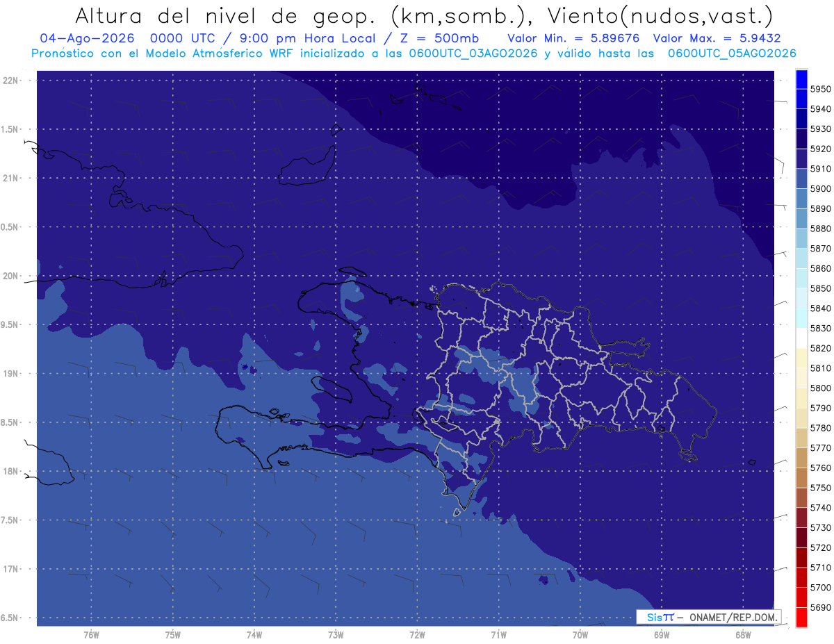Click the 5920 legend label
The height and width of the screenshot is (644, 834).
coord(820,149)
